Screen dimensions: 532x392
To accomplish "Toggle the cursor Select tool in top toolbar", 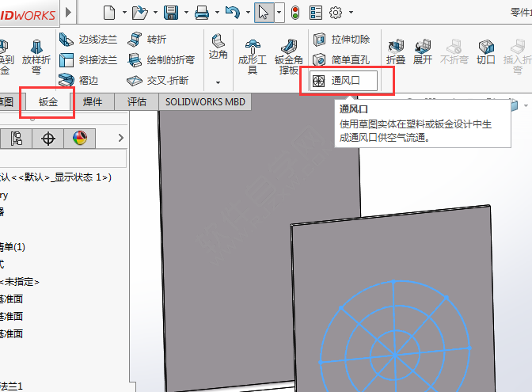I will pos(264,12).
